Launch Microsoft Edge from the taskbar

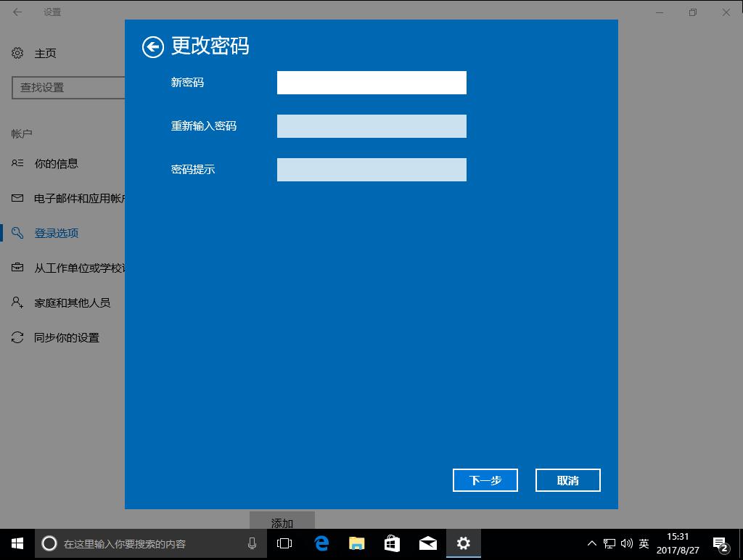pos(319,543)
